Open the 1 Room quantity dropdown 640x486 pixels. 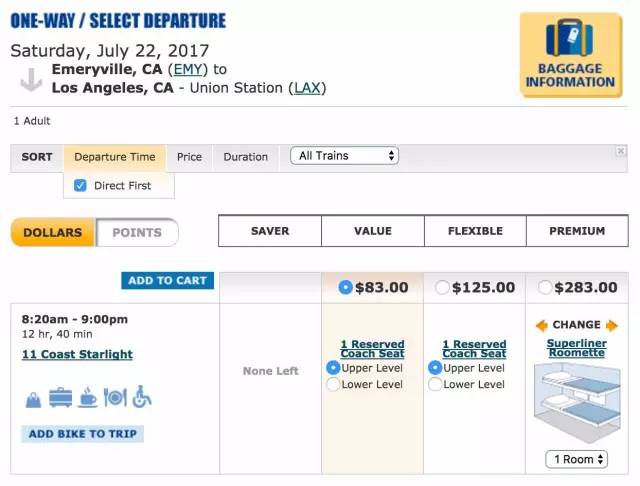(576, 459)
